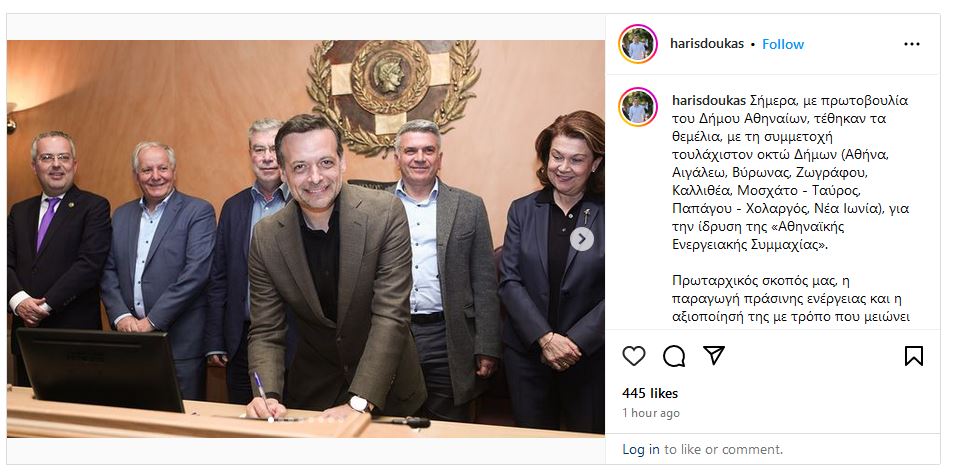954x475 pixels.
Task: Follow the harisdoukas account
Action: (x=783, y=44)
